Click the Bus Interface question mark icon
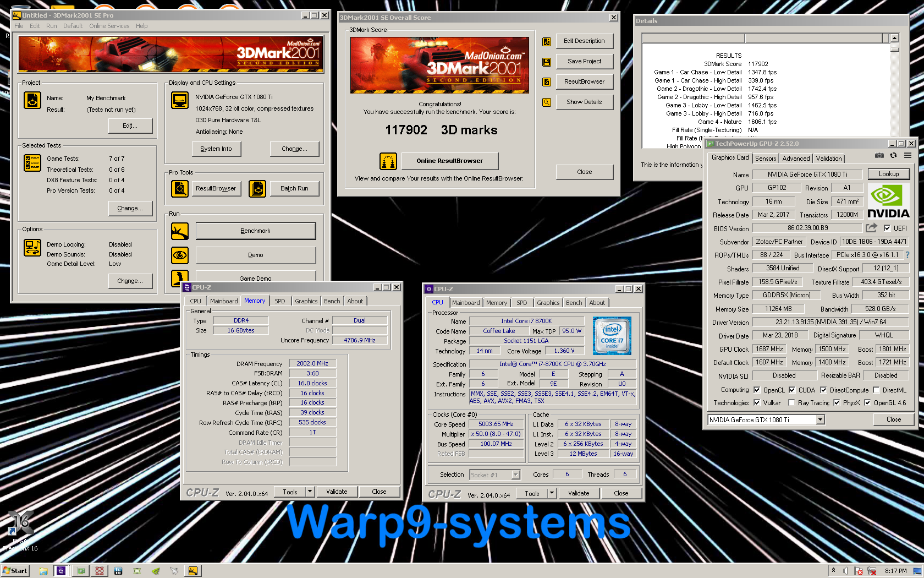Viewport: 924px width, 578px height. [x=908, y=255]
